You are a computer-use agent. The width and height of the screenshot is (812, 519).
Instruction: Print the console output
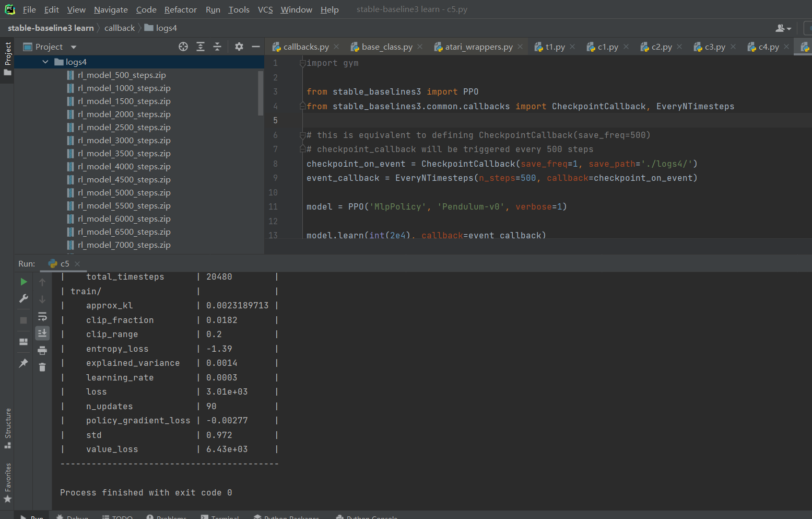(x=42, y=350)
